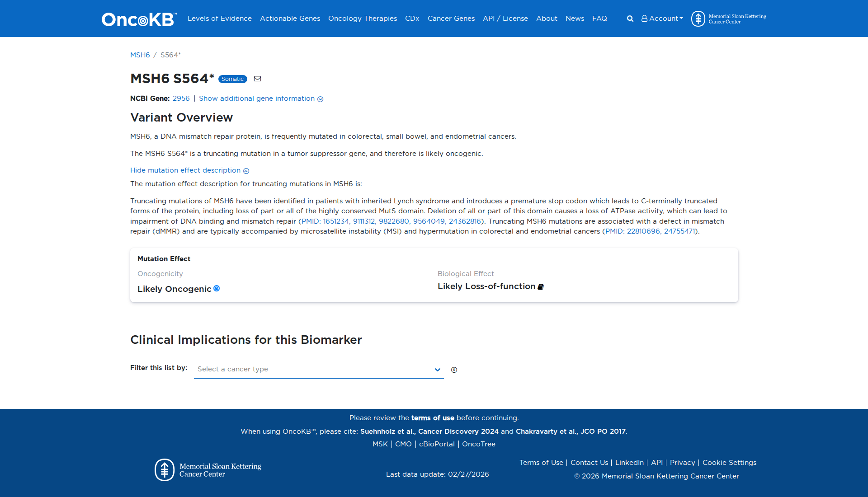
Task: Hide the mutation effect description
Action: (x=185, y=170)
